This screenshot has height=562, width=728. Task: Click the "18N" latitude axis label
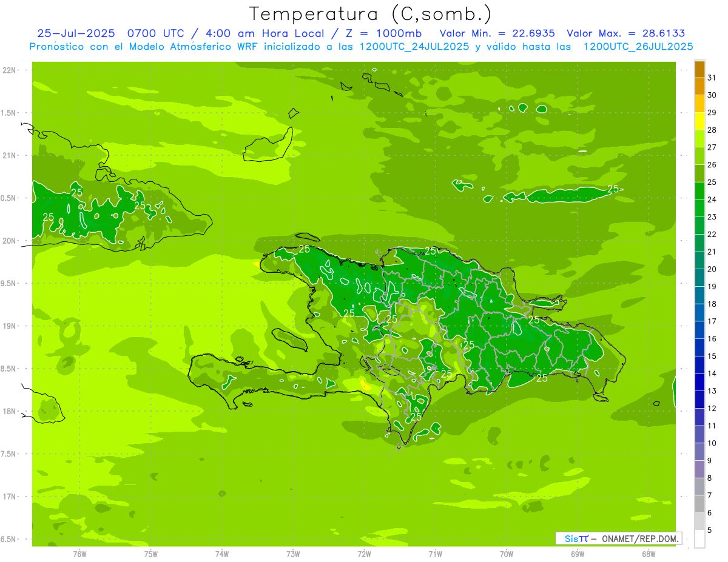coord(9,411)
